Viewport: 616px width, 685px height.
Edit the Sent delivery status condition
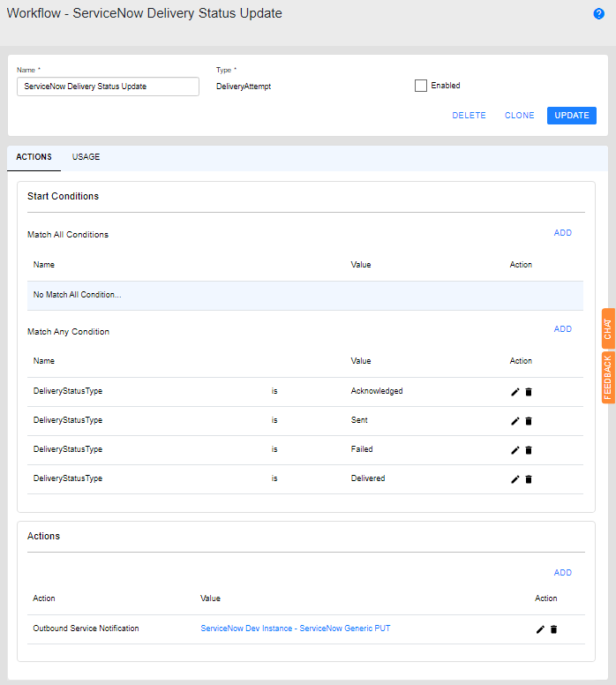[x=515, y=421]
